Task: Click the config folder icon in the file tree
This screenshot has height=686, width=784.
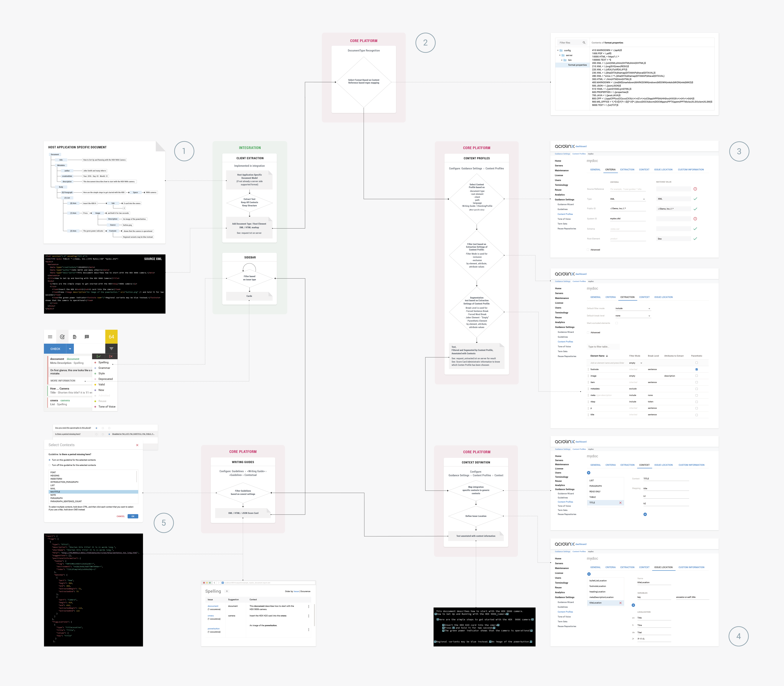Action: point(561,51)
